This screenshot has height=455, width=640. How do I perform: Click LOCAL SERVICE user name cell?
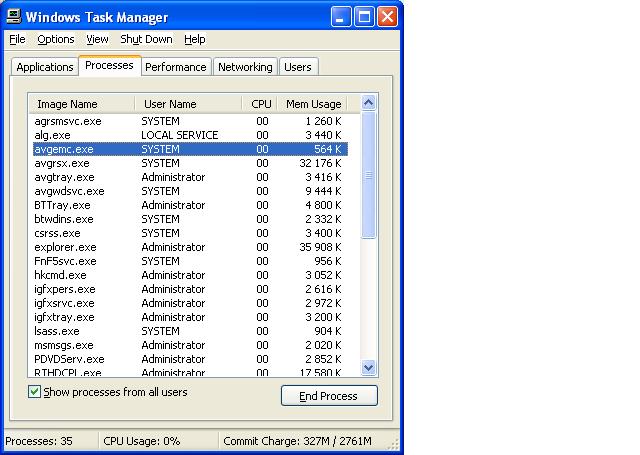[x=180, y=135]
